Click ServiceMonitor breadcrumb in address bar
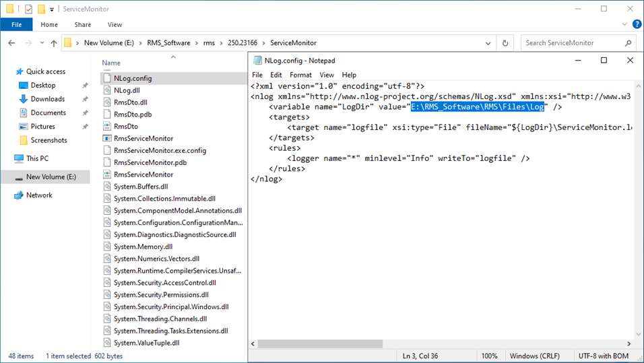The width and height of the screenshot is (644, 363). click(293, 42)
